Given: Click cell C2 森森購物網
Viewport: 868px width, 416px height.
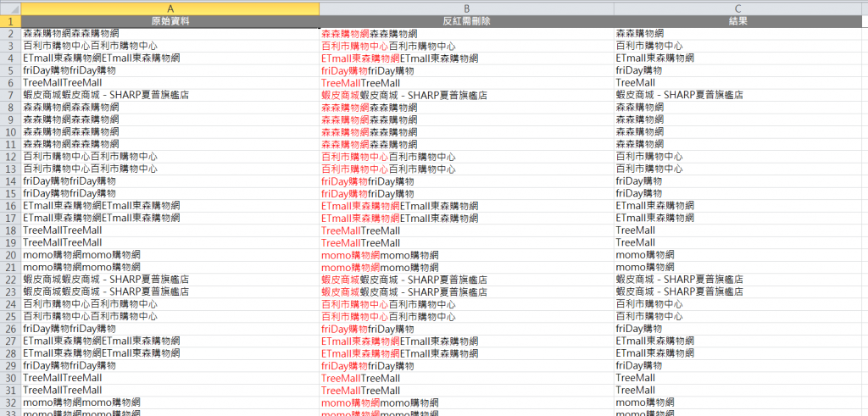Looking at the screenshot, I should 738,34.
